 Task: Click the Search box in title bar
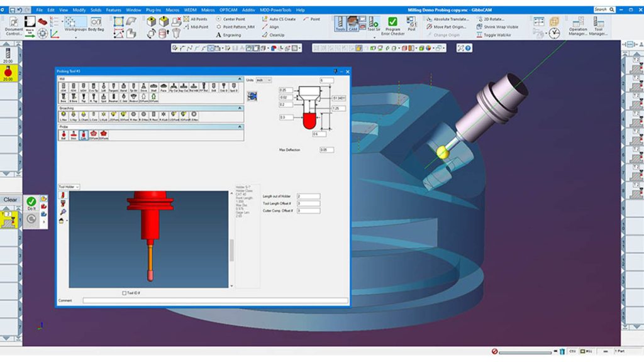tap(604, 9)
